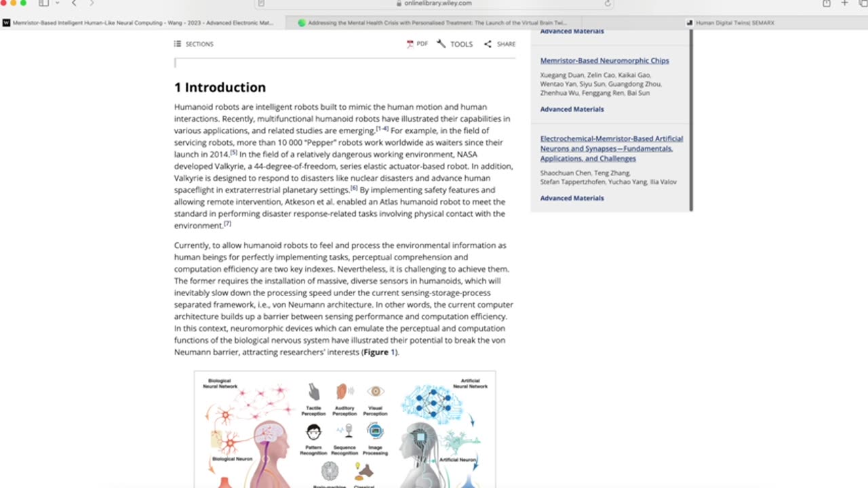868x488 pixels.
Task: Go forward to next page
Action: pyautogui.click(x=92, y=3)
